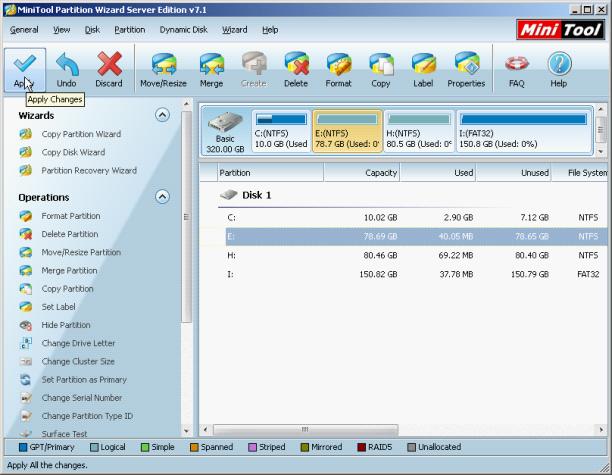Open the Partition menu
612x475 pixels.
(x=130, y=30)
